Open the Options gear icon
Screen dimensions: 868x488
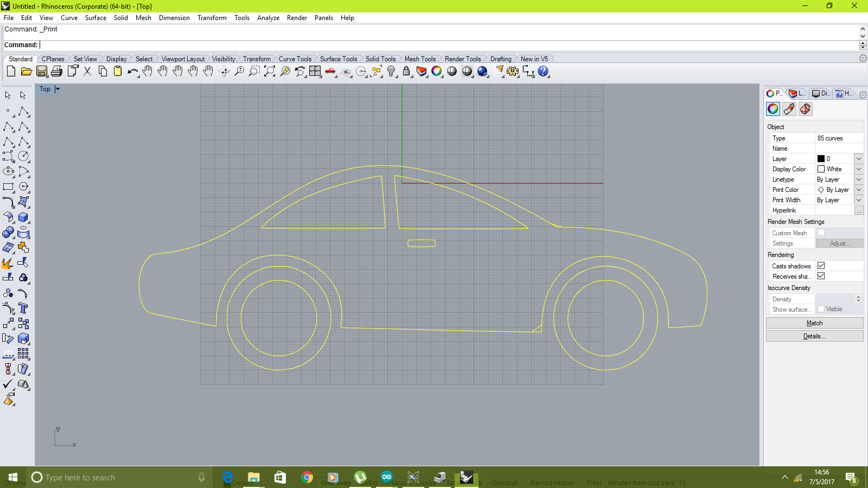512,71
